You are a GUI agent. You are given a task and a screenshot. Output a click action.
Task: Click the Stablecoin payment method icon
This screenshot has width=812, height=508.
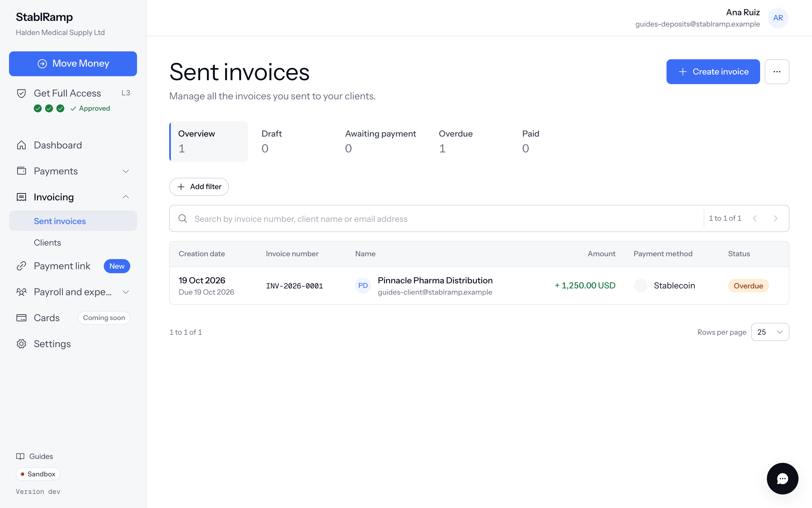click(x=640, y=286)
